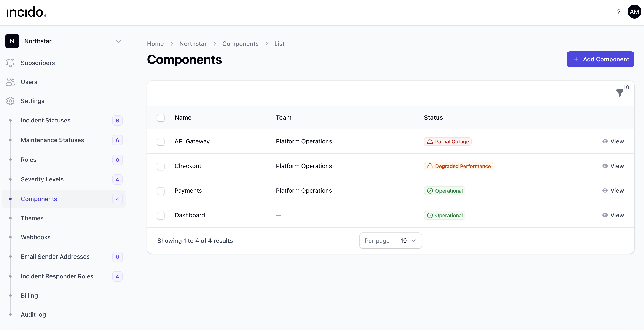Click the Dashboard name cell
The image size is (644, 330).
coord(190,215)
